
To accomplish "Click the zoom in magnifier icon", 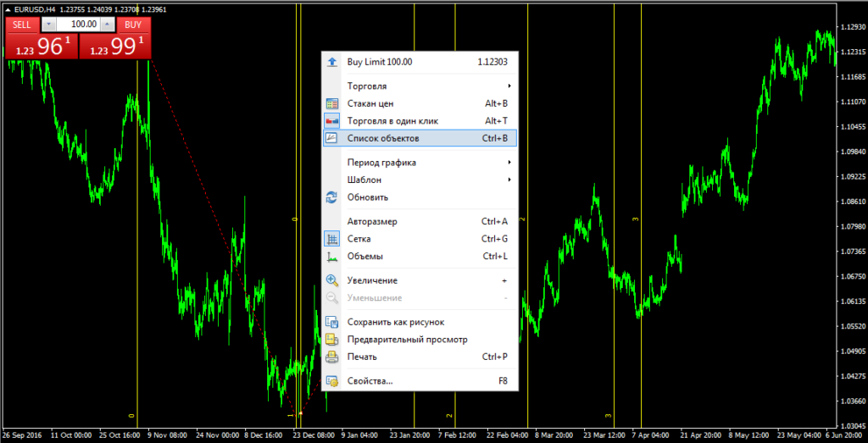I will pyautogui.click(x=332, y=280).
